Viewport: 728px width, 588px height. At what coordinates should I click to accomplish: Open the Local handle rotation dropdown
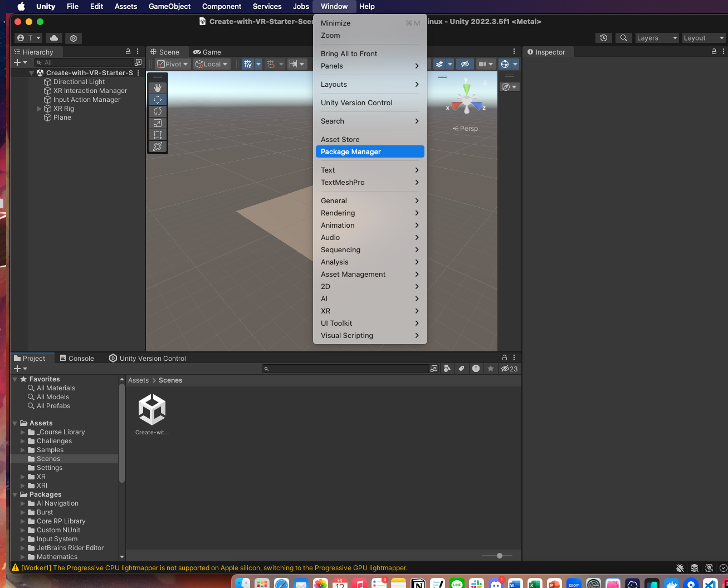click(212, 64)
